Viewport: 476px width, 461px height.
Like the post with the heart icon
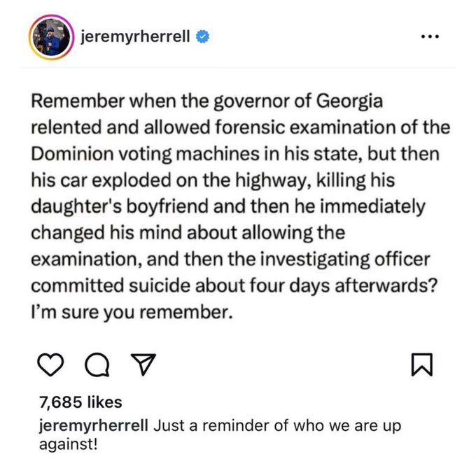tap(50, 364)
